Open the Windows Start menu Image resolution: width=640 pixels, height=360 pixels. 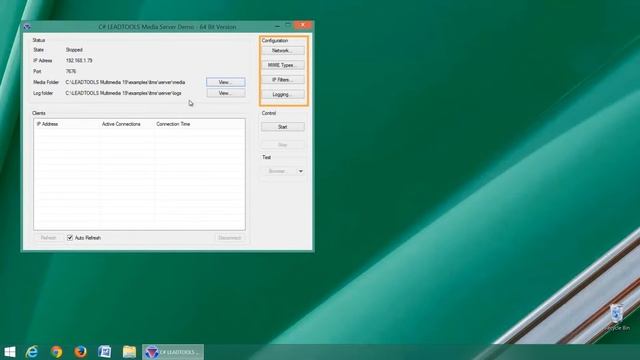9,352
